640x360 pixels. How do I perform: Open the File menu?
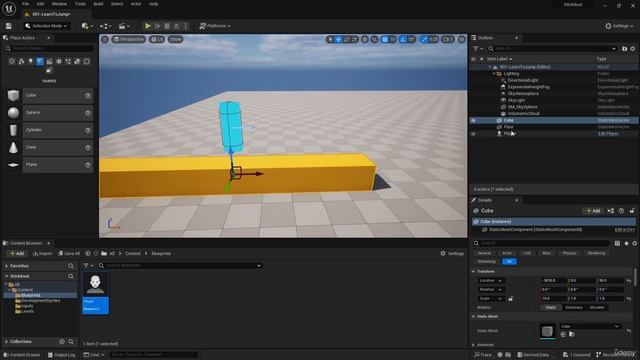(x=25, y=4)
